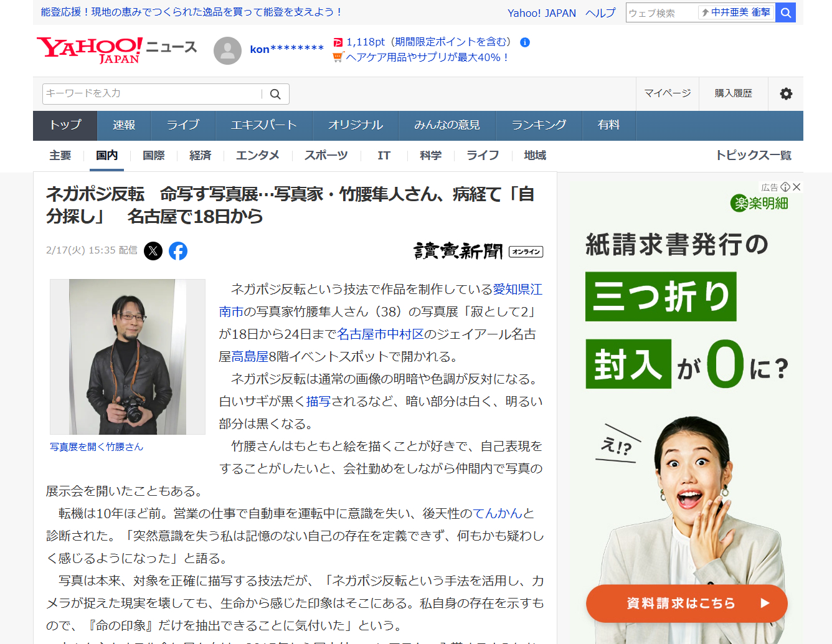Click the points info icon
The height and width of the screenshot is (644, 832).
click(525, 42)
